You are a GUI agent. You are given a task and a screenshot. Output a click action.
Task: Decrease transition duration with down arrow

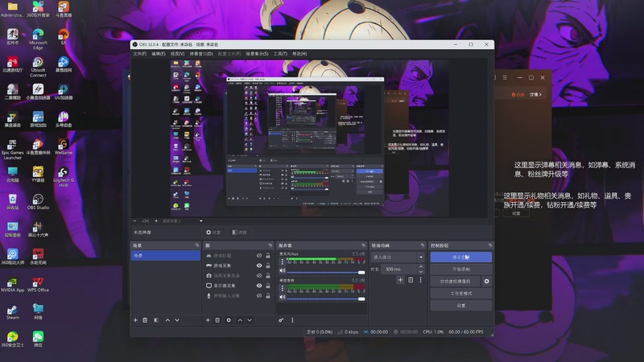point(420,271)
